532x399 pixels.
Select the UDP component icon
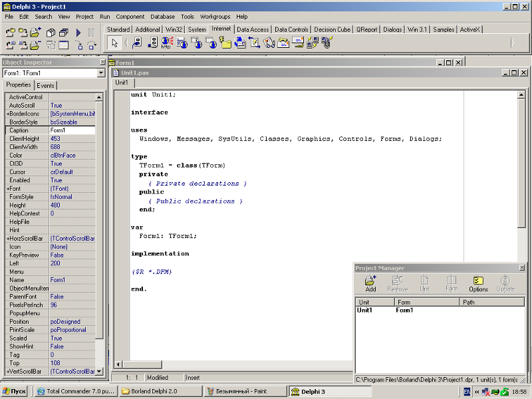[x=327, y=43]
